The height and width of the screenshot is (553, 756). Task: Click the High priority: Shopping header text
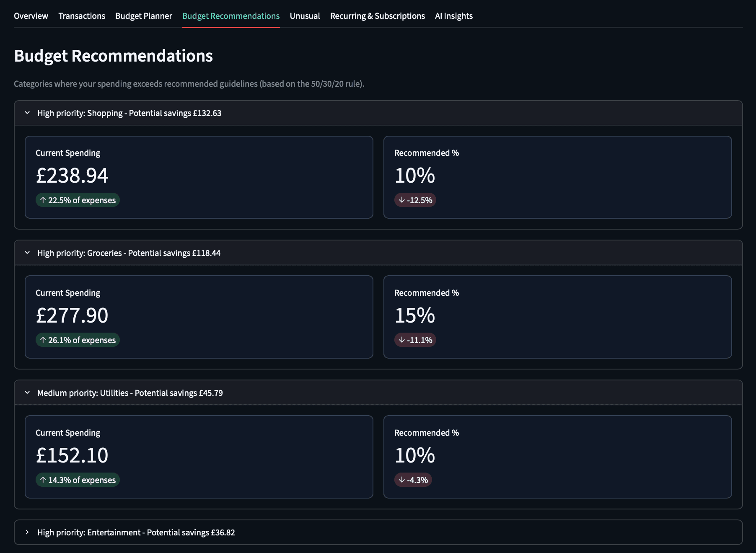pyautogui.click(x=129, y=113)
